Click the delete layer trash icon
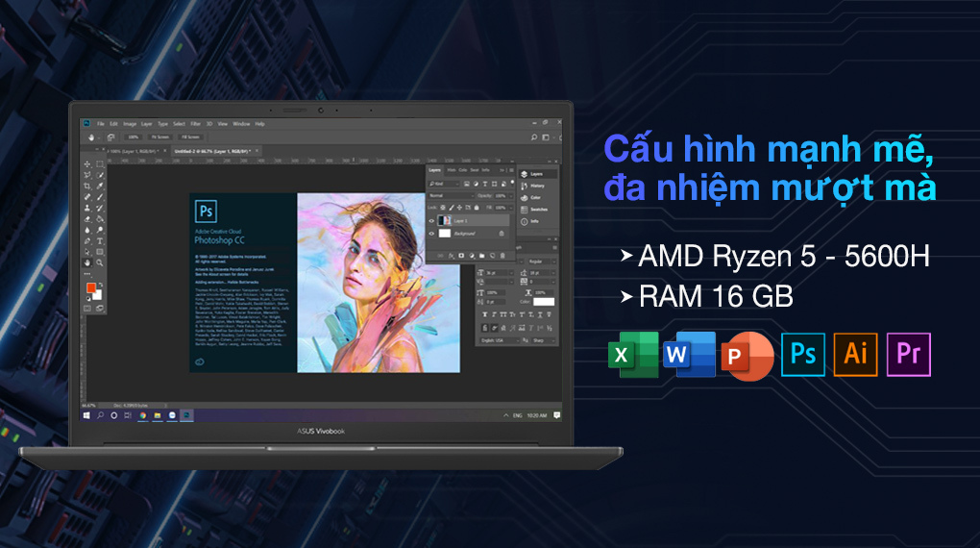The height and width of the screenshot is (548, 980). click(502, 255)
